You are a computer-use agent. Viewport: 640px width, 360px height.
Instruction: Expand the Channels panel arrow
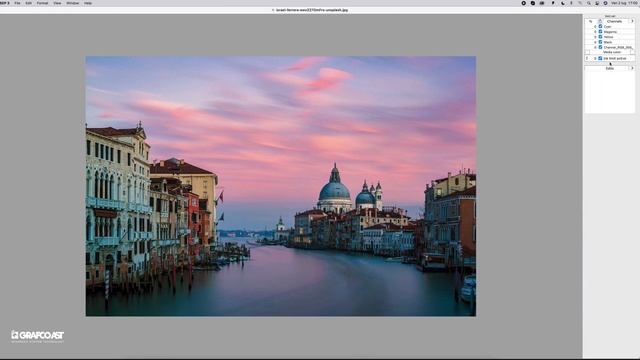[x=632, y=21]
